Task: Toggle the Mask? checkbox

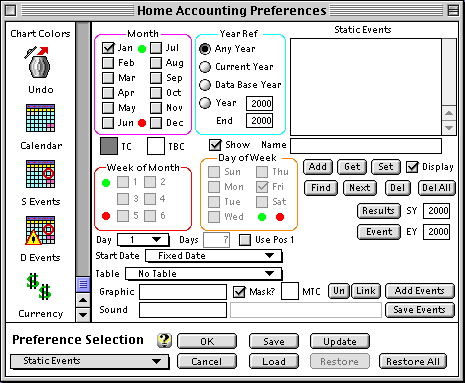Action: 239,292
